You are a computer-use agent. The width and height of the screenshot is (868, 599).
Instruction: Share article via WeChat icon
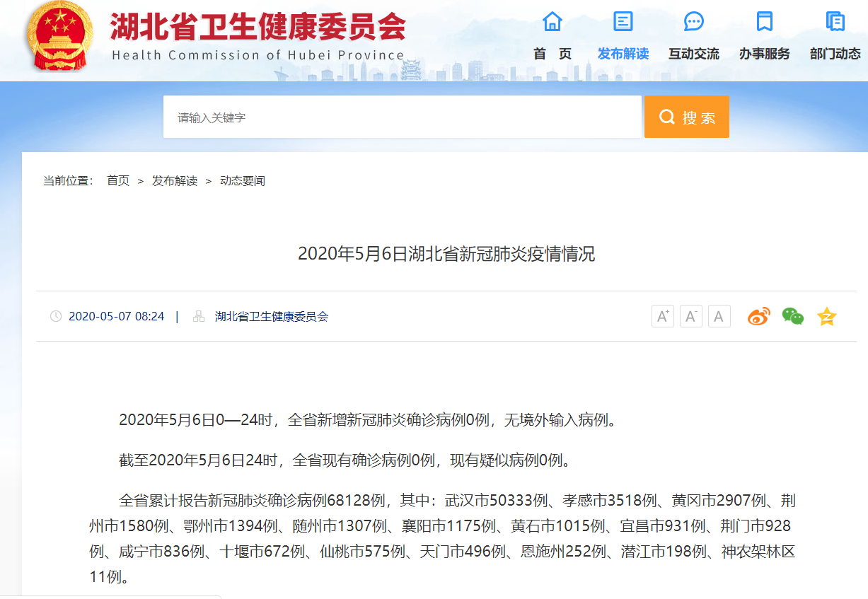pos(792,317)
